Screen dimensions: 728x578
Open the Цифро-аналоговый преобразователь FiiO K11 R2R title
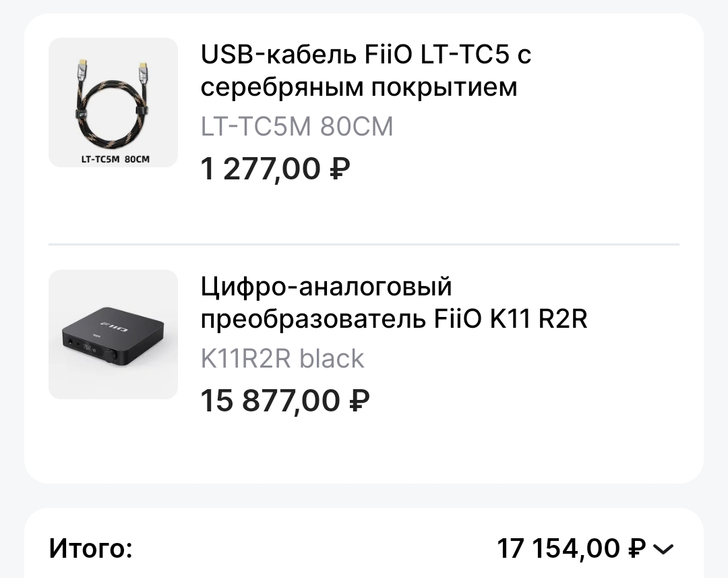394,303
